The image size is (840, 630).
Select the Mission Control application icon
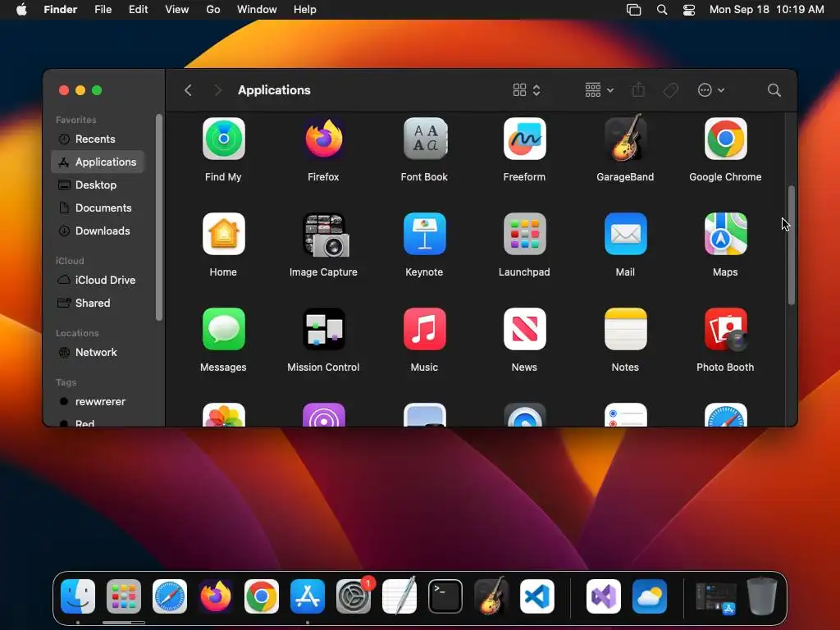point(323,329)
